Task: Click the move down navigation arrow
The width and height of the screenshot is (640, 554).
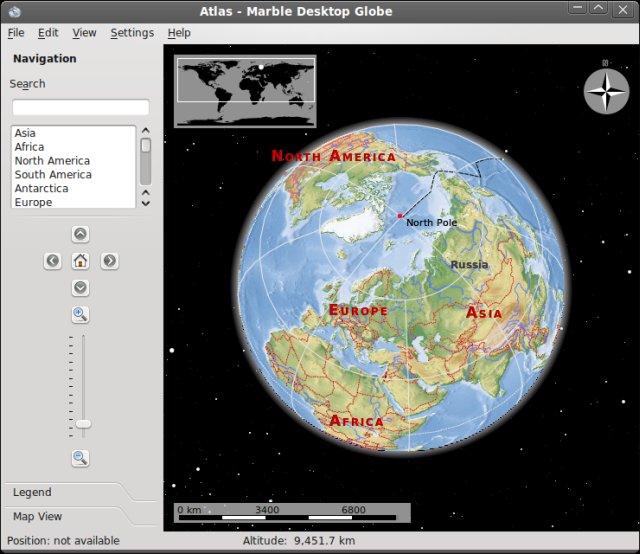Action: click(80, 287)
